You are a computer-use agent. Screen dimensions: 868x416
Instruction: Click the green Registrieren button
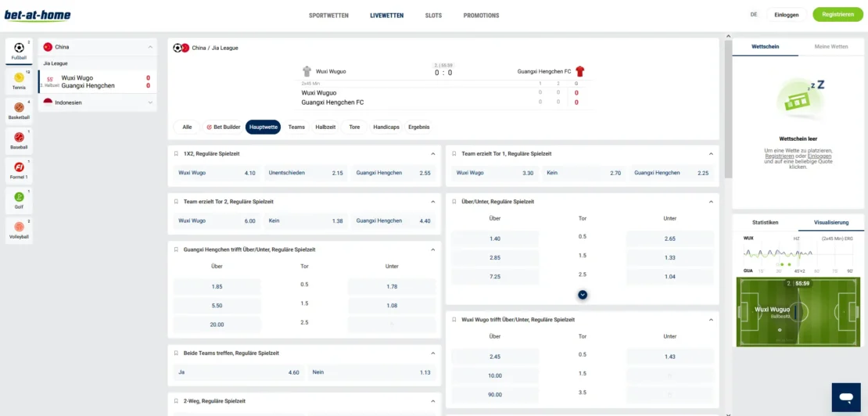(838, 15)
